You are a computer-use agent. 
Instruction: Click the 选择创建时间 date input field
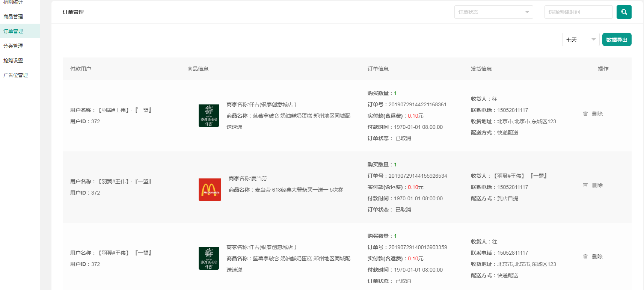(x=578, y=12)
